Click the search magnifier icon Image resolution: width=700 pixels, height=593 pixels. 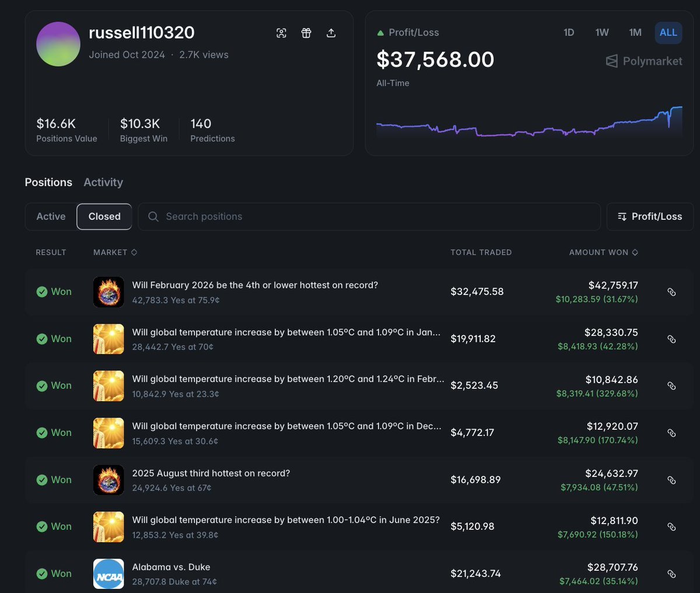coord(153,216)
